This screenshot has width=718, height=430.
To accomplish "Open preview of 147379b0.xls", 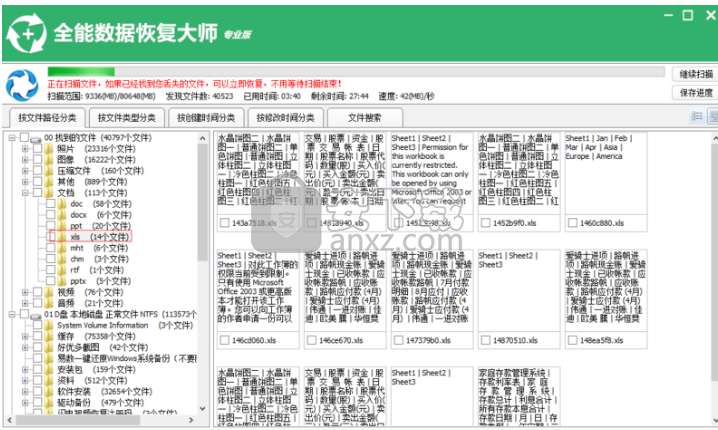I will [432, 290].
